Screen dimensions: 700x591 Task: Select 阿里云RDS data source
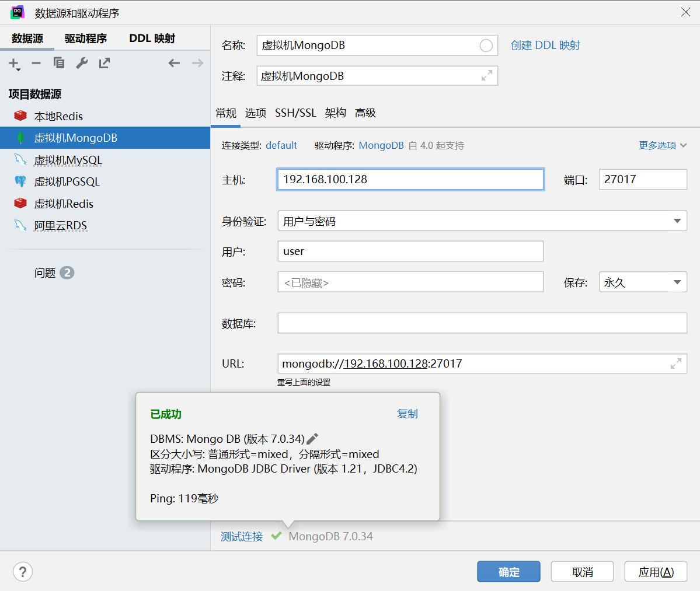click(x=105, y=225)
